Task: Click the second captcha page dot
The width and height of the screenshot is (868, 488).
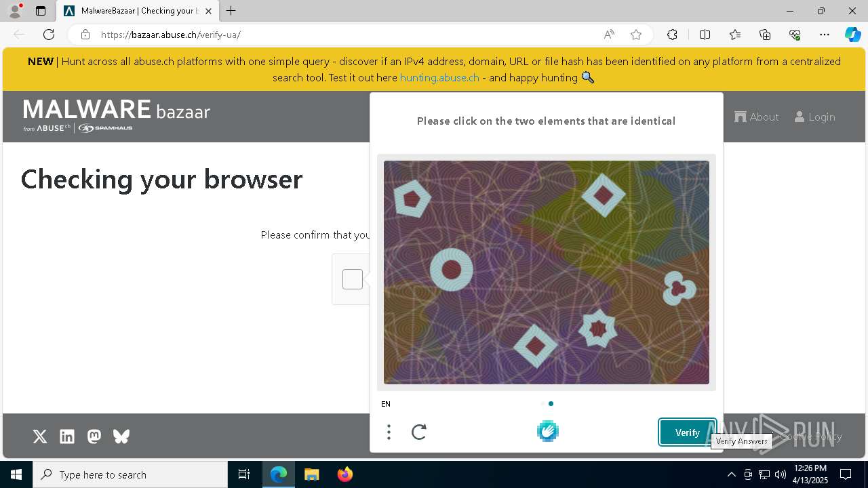Action: pyautogui.click(x=551, y=403)
